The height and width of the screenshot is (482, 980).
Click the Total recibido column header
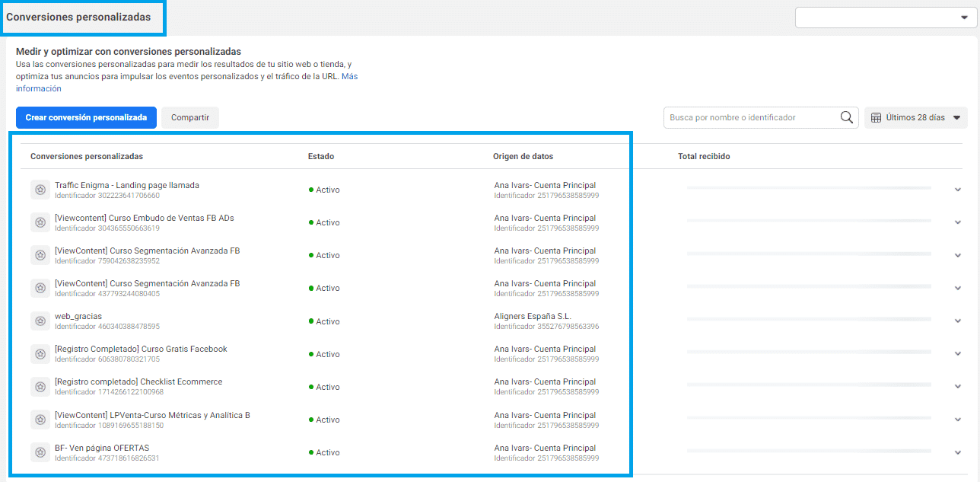(x=704, y=156)
